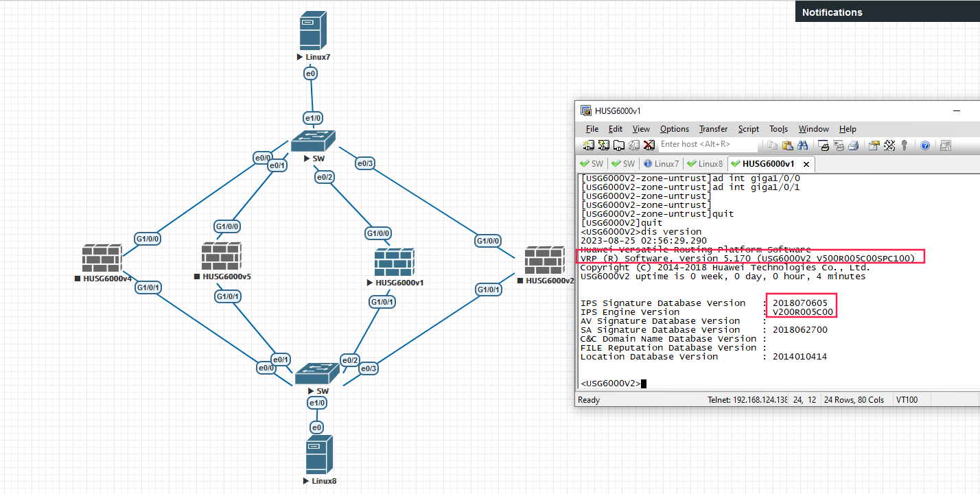This screenshot has width=980, height=494.
Task: Open the Help menu
Action: 848,129
